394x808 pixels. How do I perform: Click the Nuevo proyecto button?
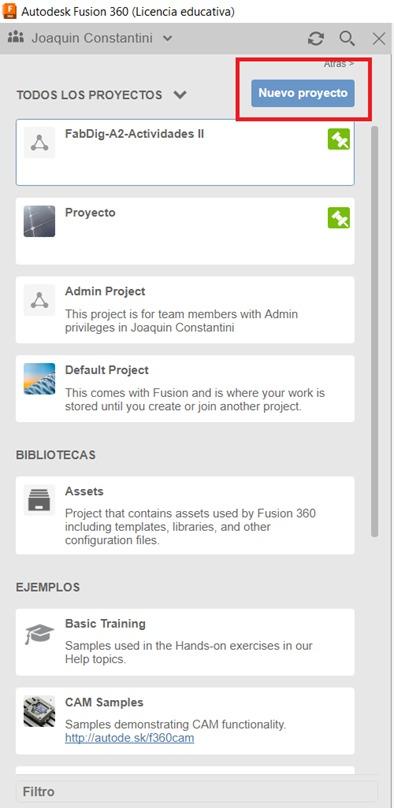click(x=303, y=93)
